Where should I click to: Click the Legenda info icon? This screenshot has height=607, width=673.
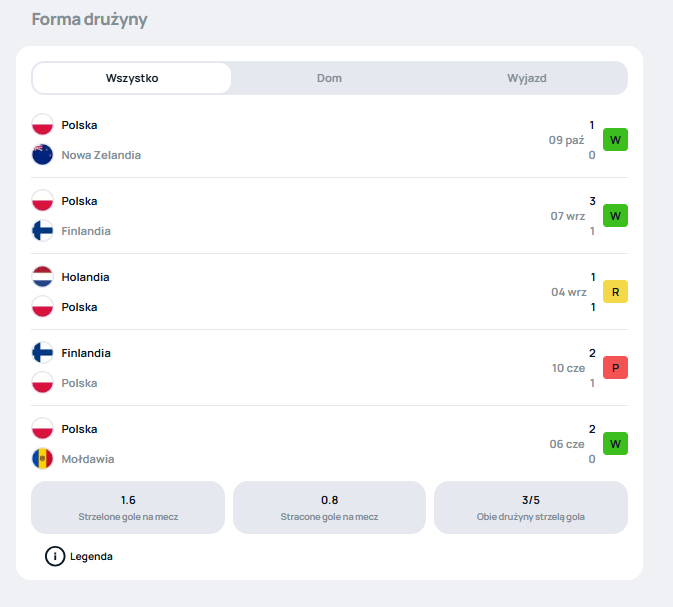tap(55, 556)
